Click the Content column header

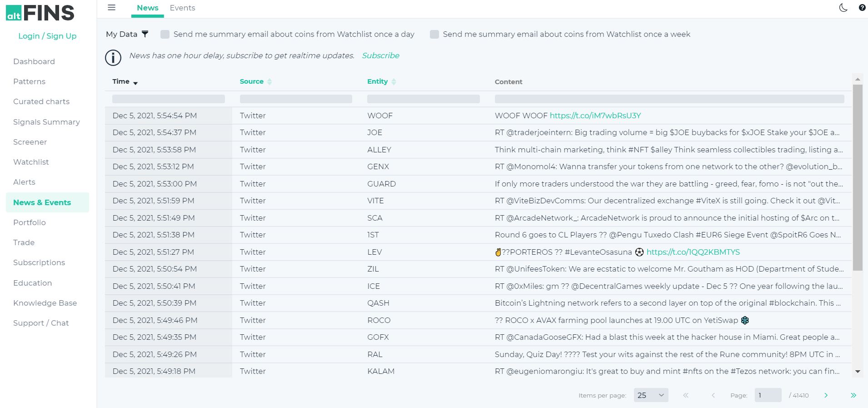[x=509, y=82]
